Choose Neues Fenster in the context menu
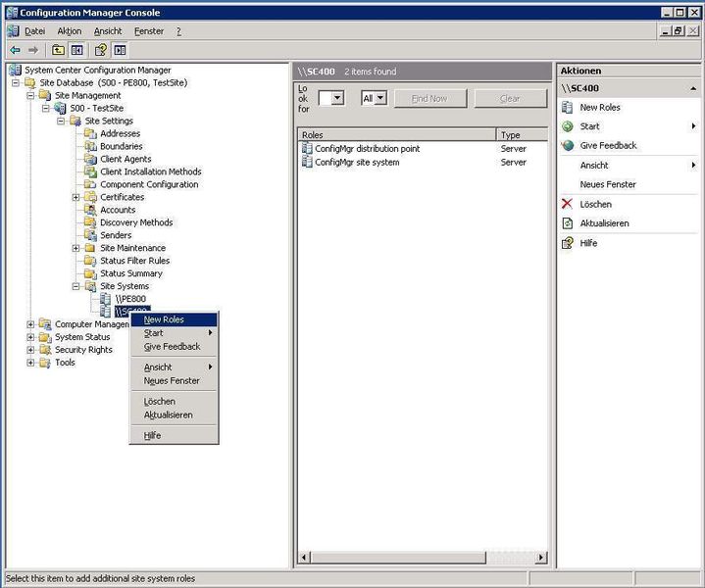Image resolution: width=705 pixels, height=588 pixels. 174,381
